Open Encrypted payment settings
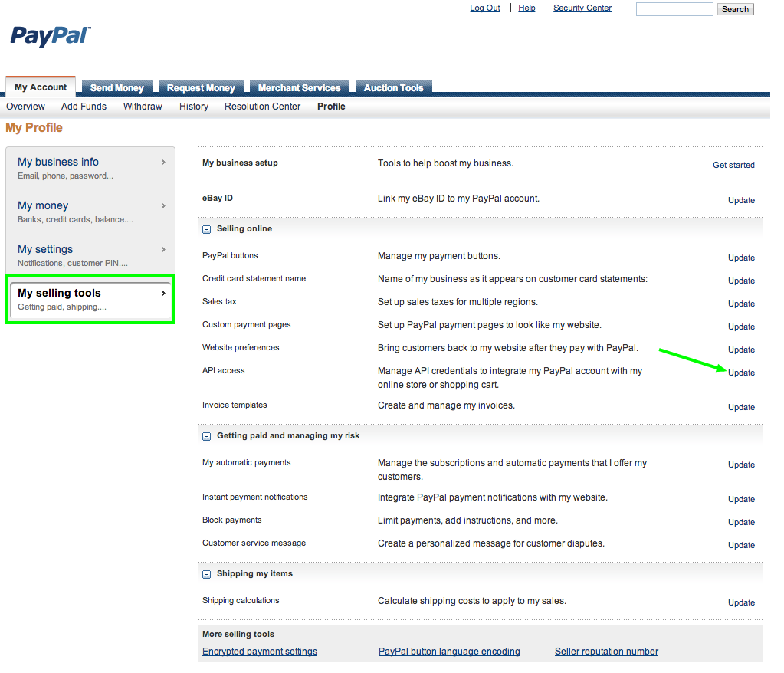Viewport: 784px width, 673px height. (x=259, y=651)
